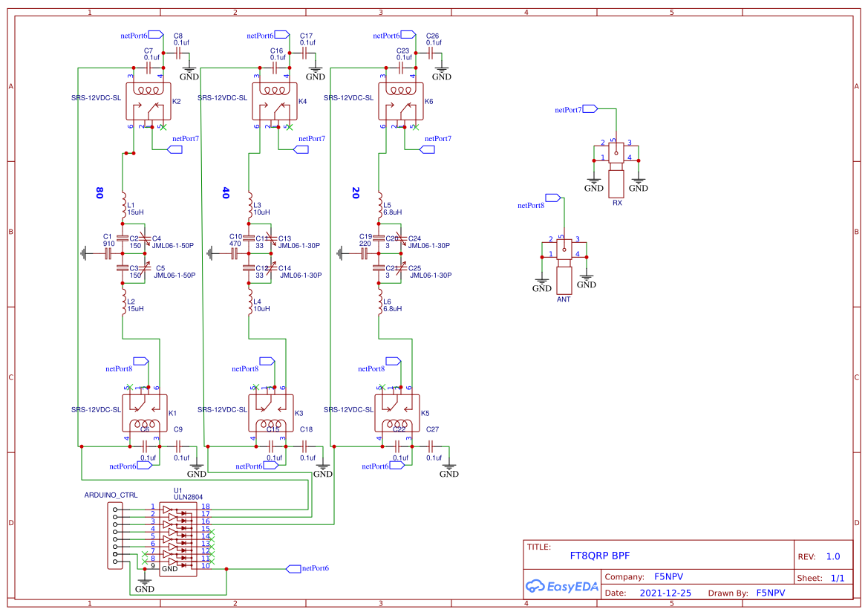Click the date 2021-12-25 field

[665, 593]
